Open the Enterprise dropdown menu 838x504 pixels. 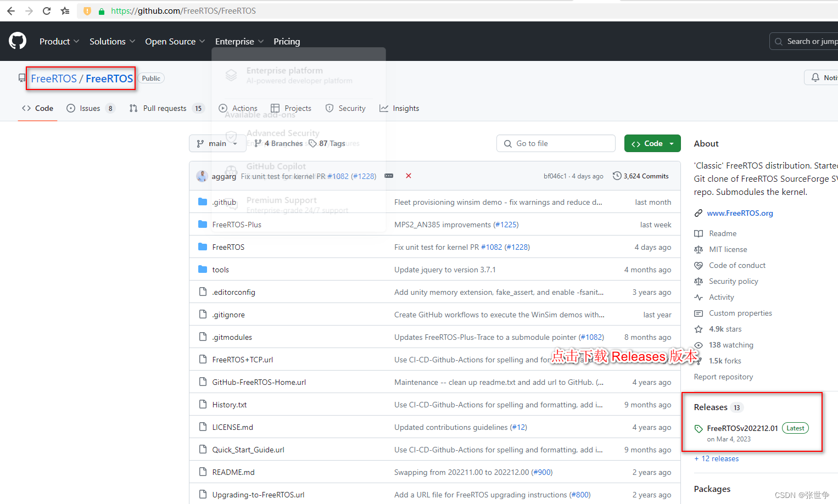[239, 42]
